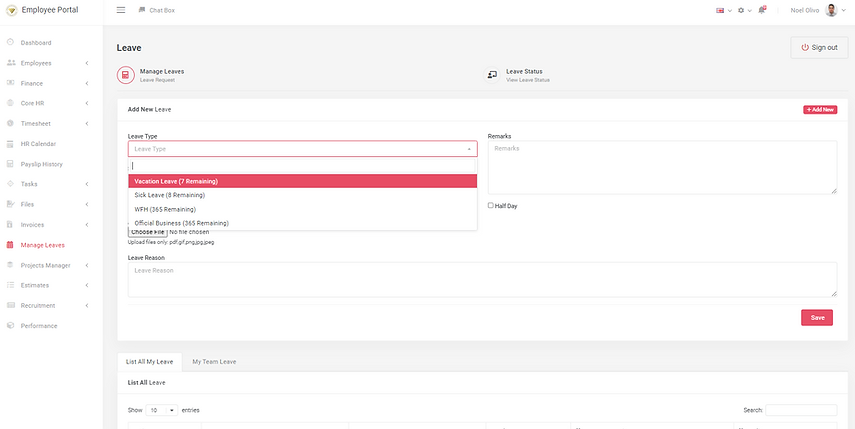The width and height of the screenshot is (855, 429).
Task: Click into the Remarks text area
Action: (x=663, y=167)
